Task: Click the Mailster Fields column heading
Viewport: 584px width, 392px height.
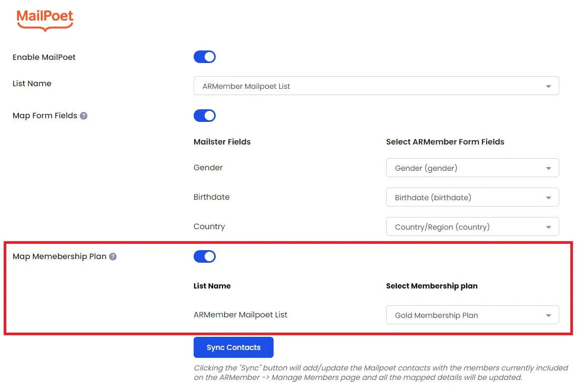Action: click(222, 142)
